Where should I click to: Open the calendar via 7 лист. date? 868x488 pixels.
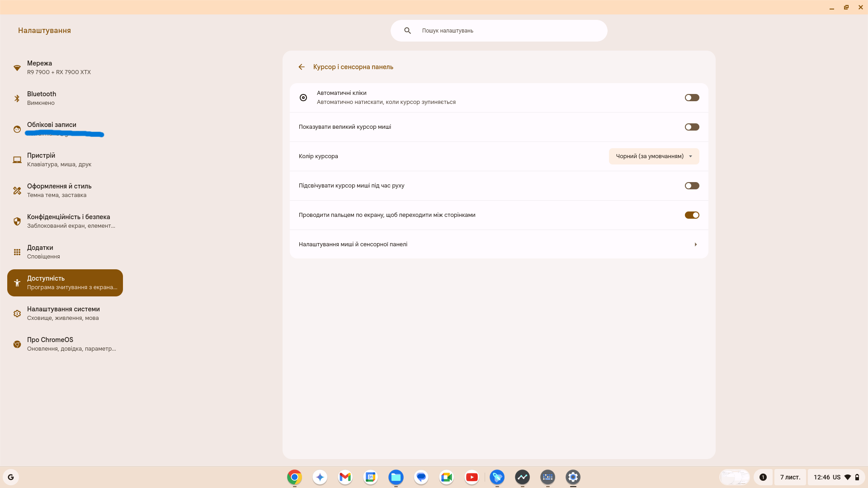pyautogui.click(x=790, y=477)
